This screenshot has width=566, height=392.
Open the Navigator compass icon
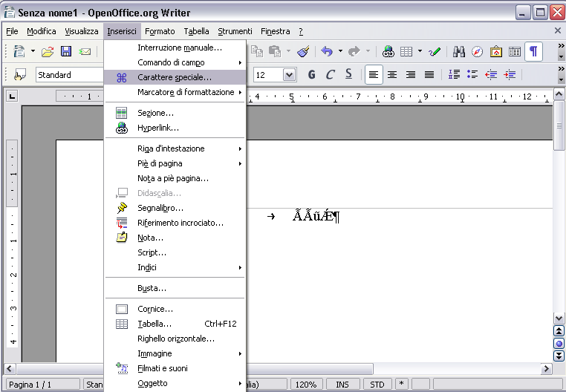477,52
